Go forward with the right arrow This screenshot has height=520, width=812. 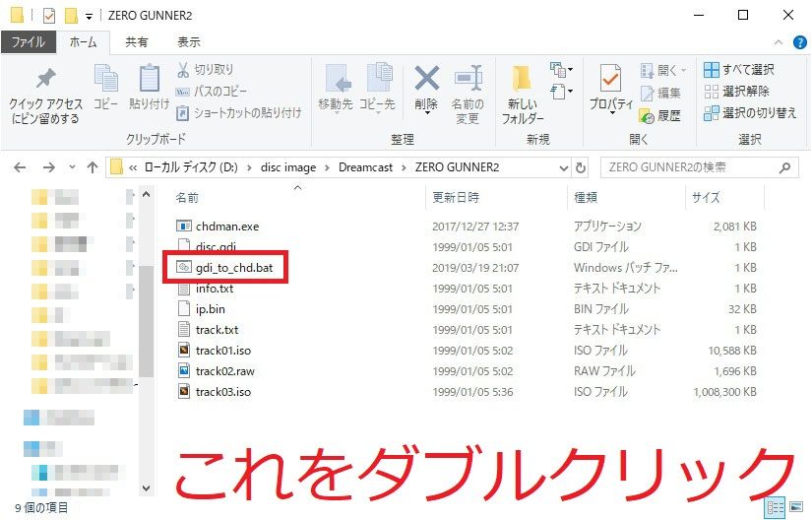(48, 167)
